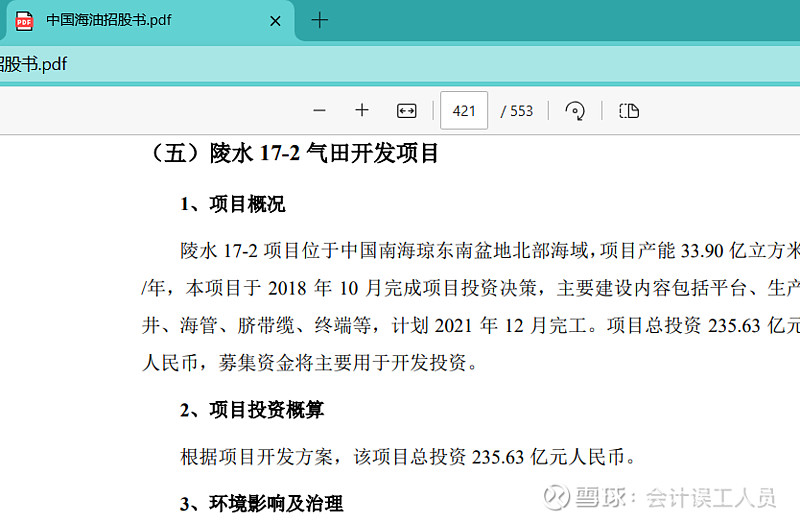Click heading （五）陵水 17-2 气田开发项目
Image resolution: width=800 pixels, height=522 pixels.
292,153
